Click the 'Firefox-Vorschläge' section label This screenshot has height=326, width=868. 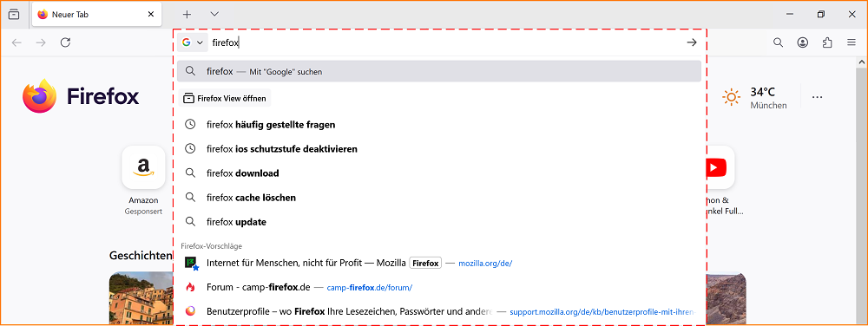212,246
